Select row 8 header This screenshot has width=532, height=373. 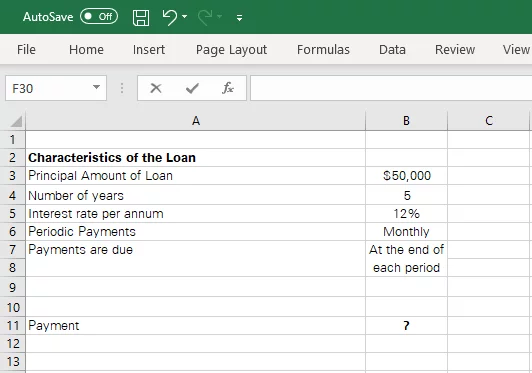13,268
